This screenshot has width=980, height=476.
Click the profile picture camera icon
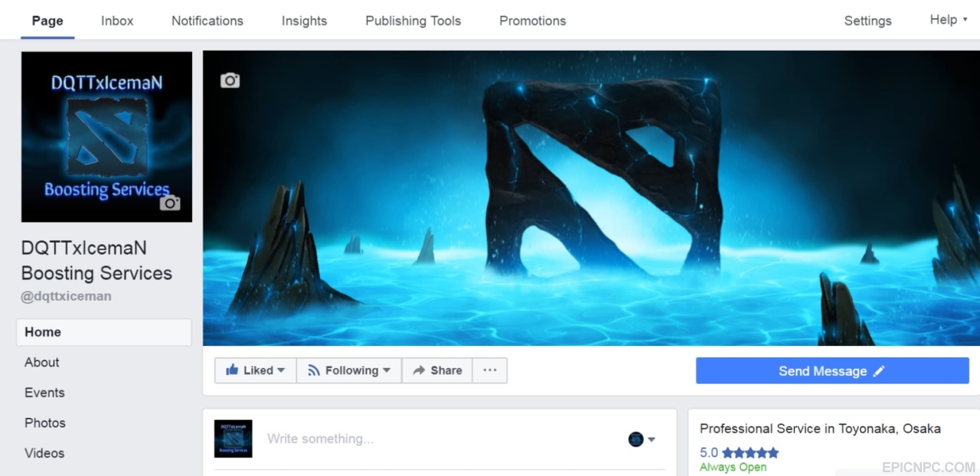(x=170, y=203)
